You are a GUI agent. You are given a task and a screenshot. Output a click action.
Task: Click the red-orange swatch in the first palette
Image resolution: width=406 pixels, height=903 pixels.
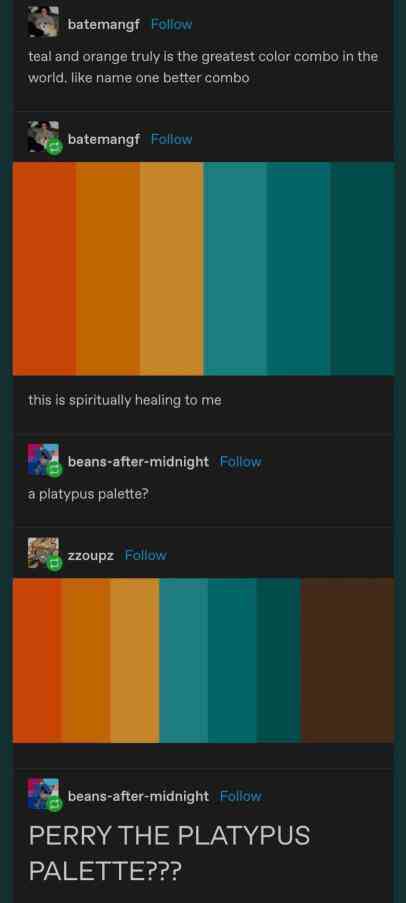pos(44,269)
